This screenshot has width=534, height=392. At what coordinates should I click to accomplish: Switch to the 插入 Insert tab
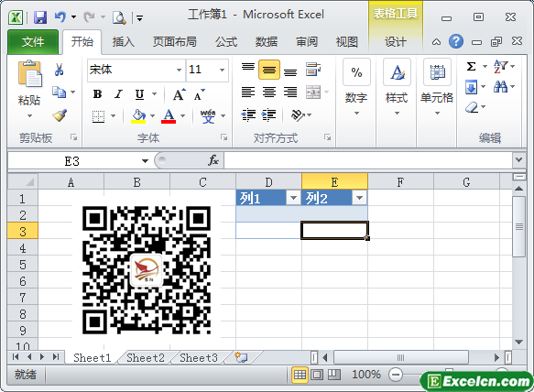[x=124, y=42]
